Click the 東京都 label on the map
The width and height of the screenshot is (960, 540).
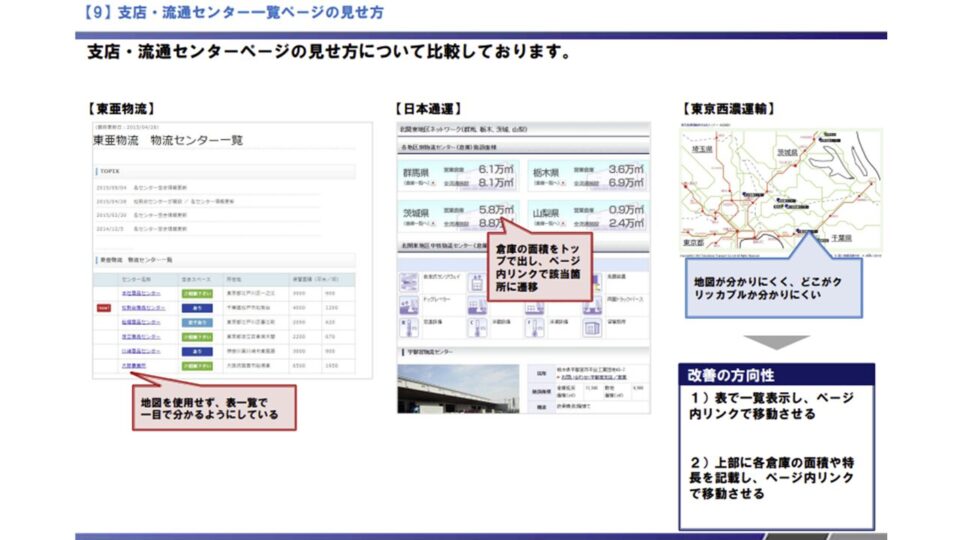click(x=694, y=242)
